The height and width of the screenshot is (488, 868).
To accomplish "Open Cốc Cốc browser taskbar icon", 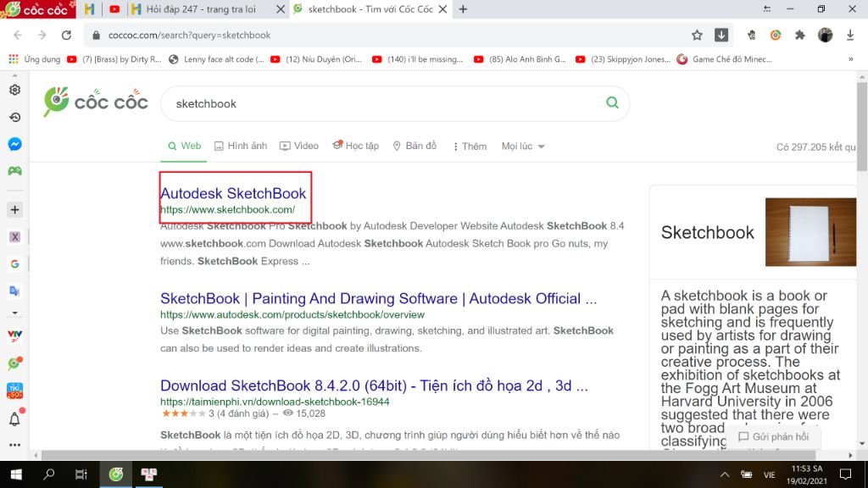I will click(115, 474).
